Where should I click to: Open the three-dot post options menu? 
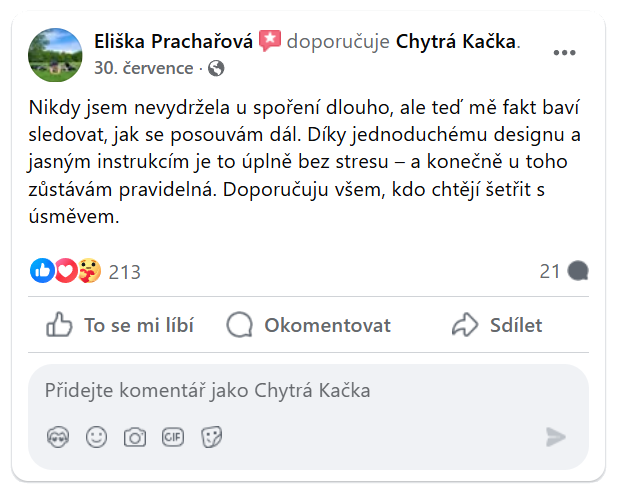pyautogui.click(x=563, y=52)
